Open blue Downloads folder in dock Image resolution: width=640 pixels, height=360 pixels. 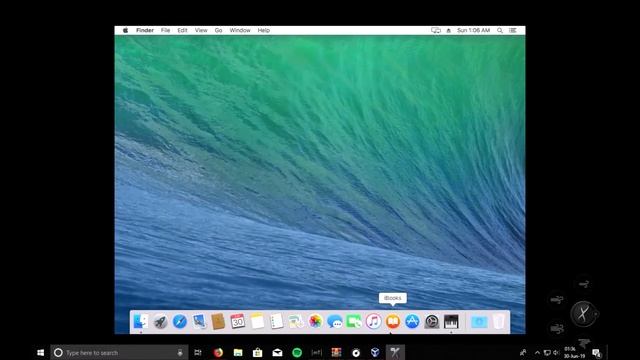tap(479, 322)
